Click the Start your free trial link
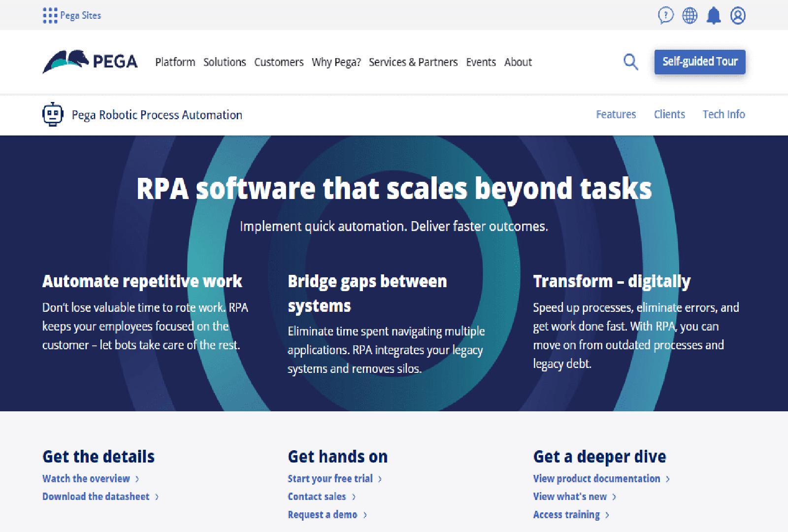Image resolution: width=788 pixels, height=532 pixels. (x=330, y=479)
